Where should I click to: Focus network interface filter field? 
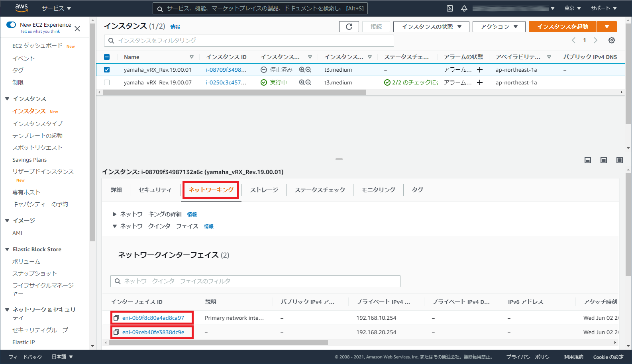point(255,281)
